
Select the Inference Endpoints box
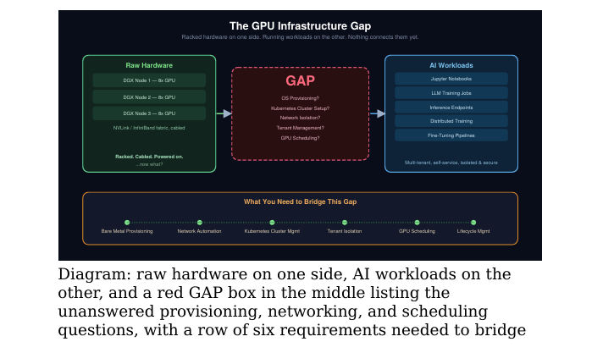pos(451,108)
